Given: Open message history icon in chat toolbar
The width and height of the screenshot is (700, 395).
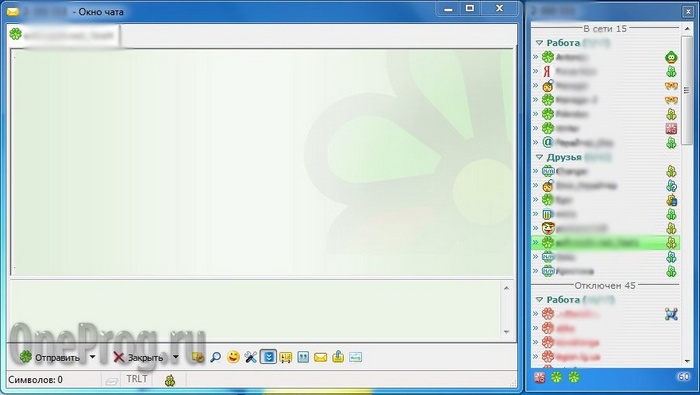Looking at the screenshot, I should tap(198, 357).
